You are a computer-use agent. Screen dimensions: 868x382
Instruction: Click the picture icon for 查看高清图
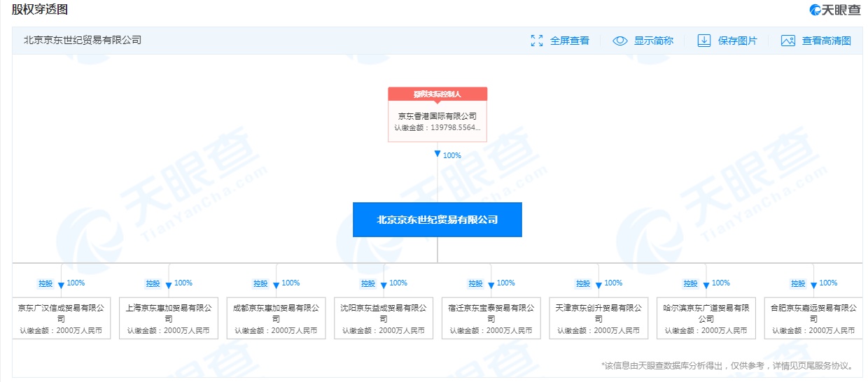pyautogui.click(x=788, y=41)
